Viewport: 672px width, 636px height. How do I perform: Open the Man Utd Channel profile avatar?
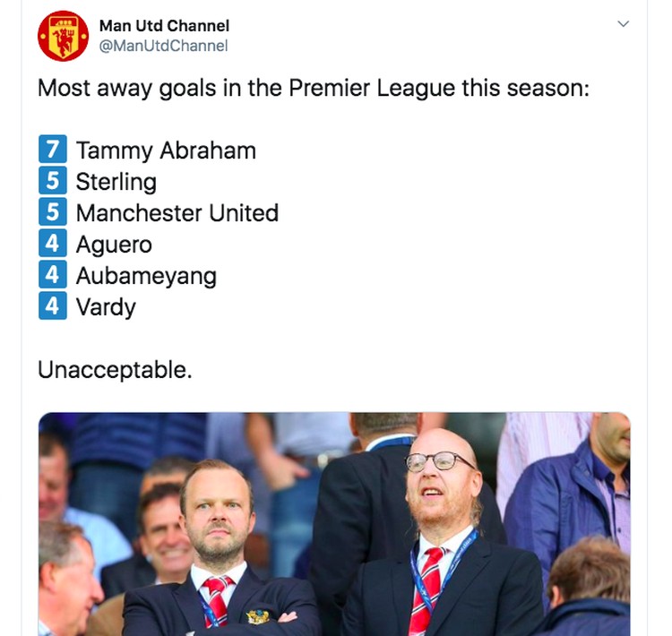(x=63, y=36)
